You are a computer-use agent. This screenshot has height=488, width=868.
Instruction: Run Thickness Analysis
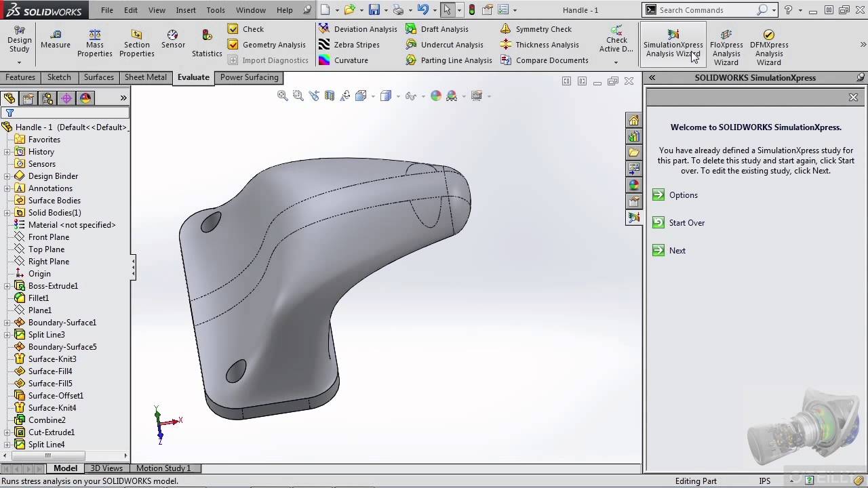(539, 45)
